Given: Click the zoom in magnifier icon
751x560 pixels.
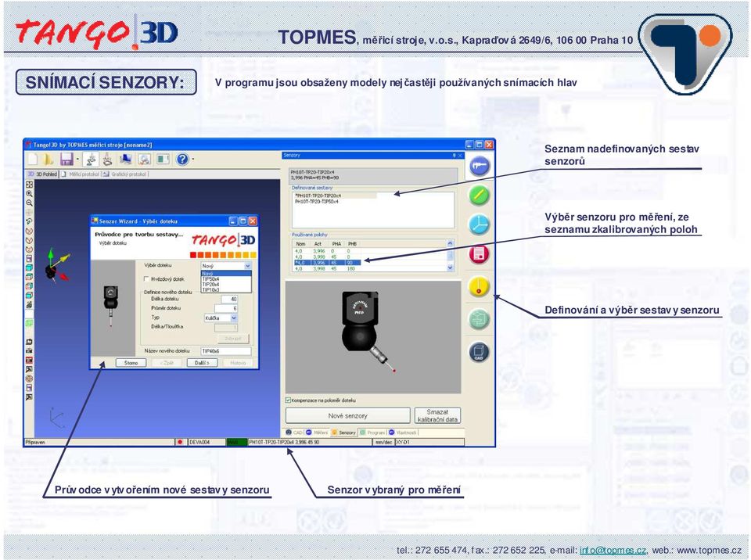Looking at the screenshot, I should 29,193.
